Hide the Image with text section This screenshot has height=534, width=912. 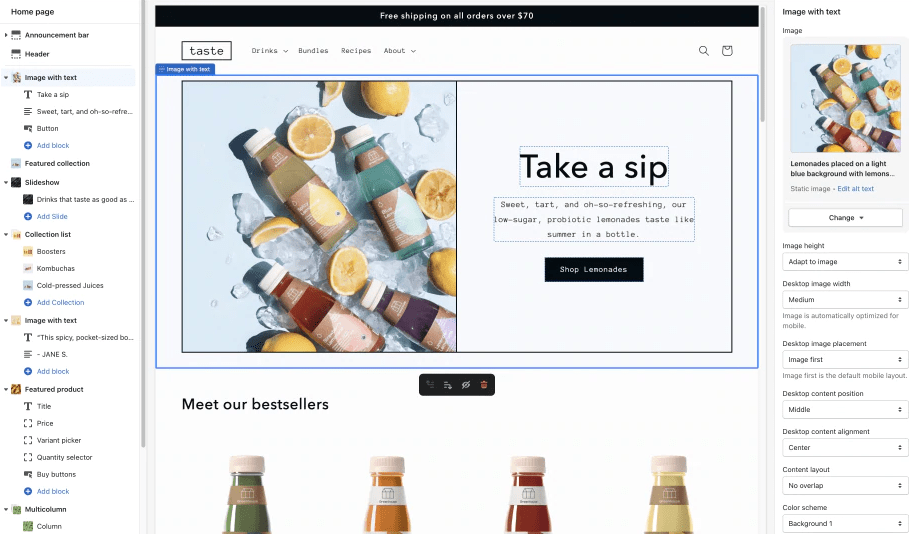(x=466, y=384)
